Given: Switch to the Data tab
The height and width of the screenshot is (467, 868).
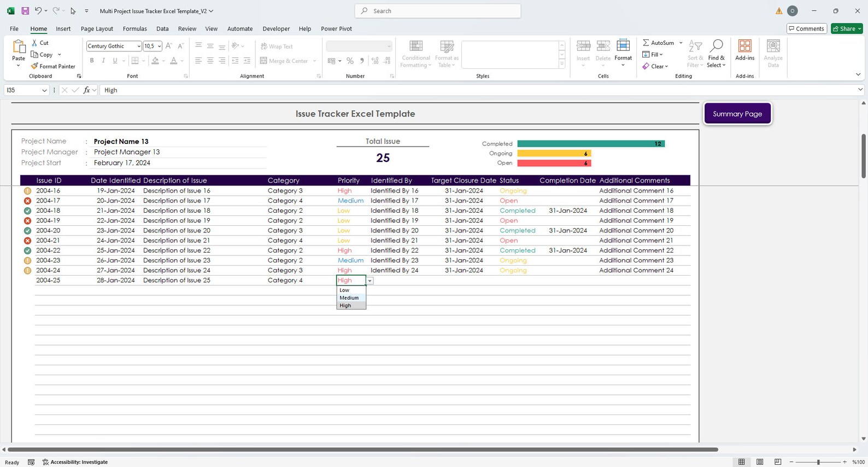Looking at the screenshot, I should [x=162, y=28].
